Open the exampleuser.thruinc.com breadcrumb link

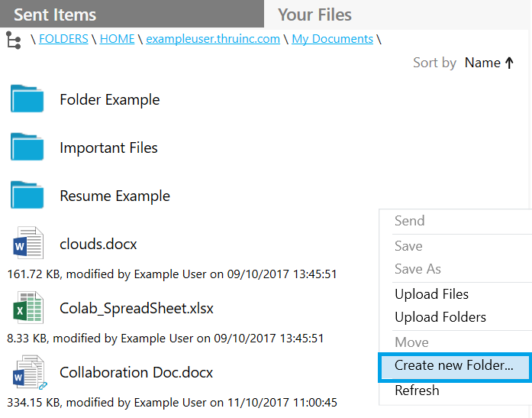[x=213, y=39]
